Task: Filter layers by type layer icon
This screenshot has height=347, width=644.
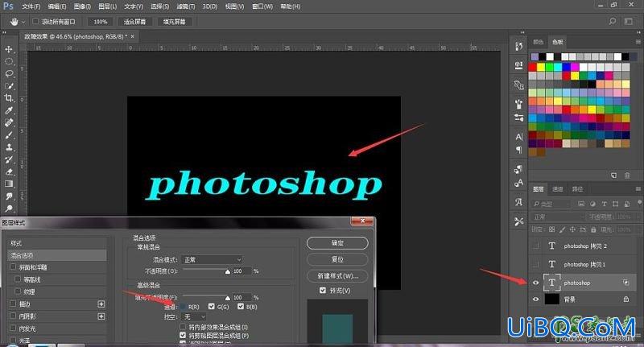Action: (x=605, y=204)
